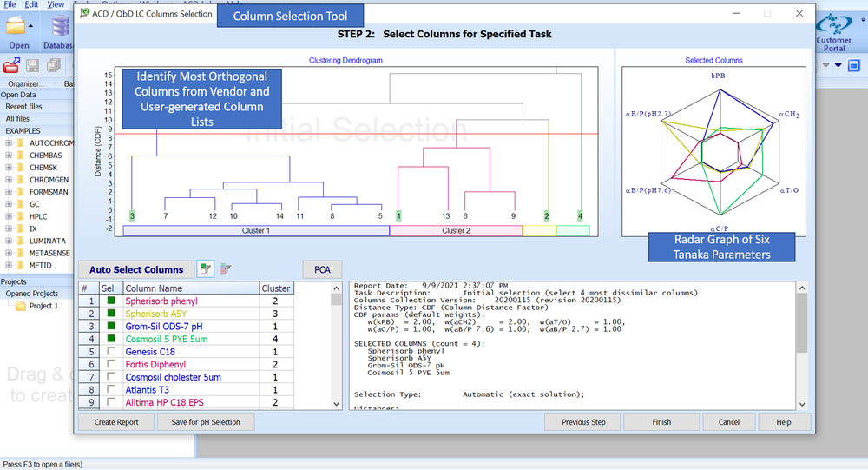Viewport: 868px width, 470px height.
Task: Click the blue window layout icon
Action: pos(854,65)
